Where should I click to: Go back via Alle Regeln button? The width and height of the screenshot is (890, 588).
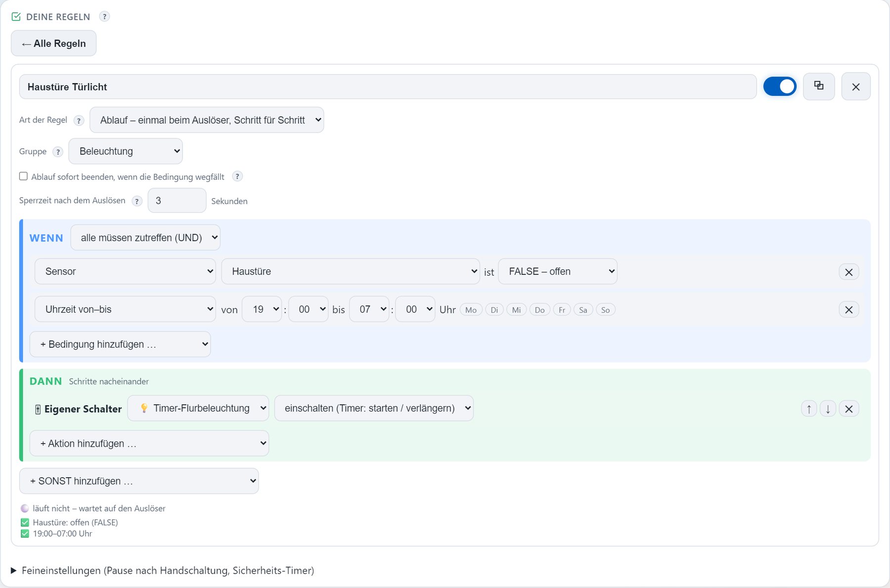click(x=53, y=43)
